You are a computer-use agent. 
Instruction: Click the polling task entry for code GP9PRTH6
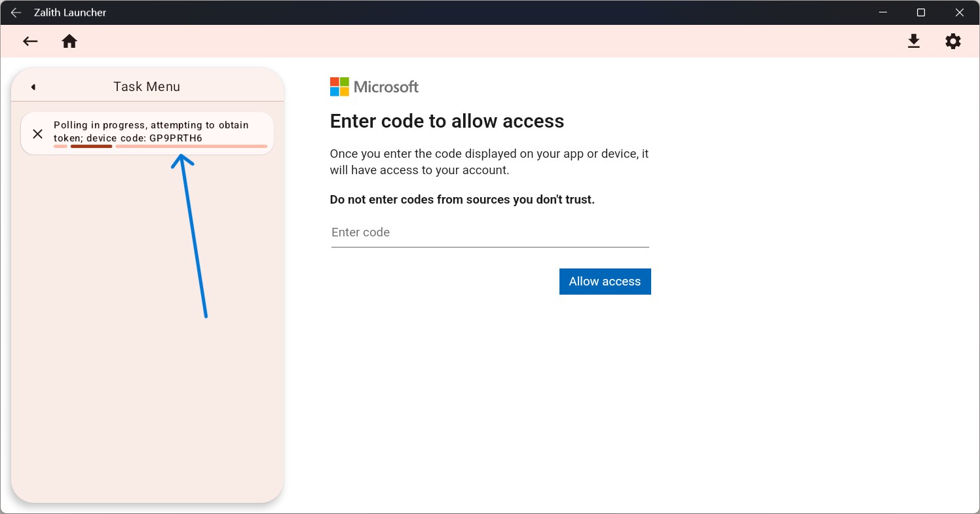151,131
